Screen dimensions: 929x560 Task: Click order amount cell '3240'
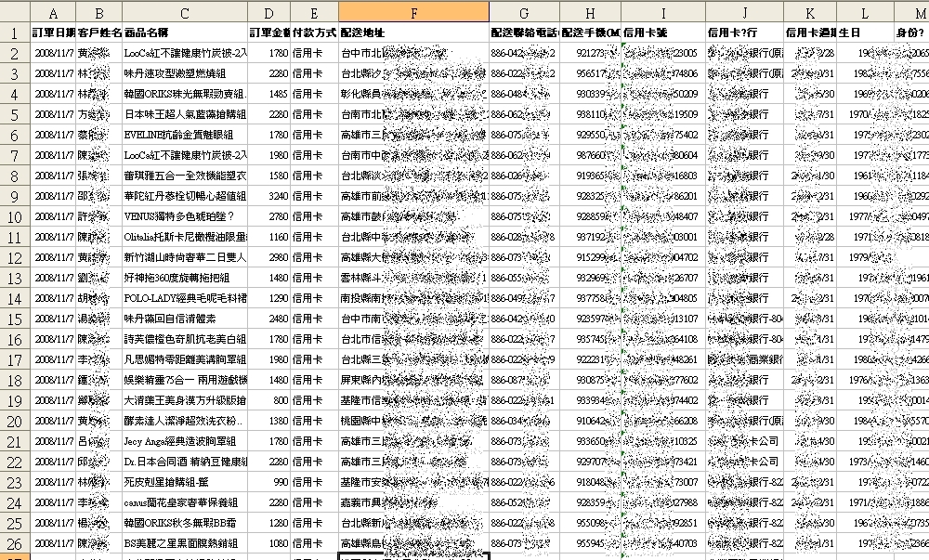(269, 196)
